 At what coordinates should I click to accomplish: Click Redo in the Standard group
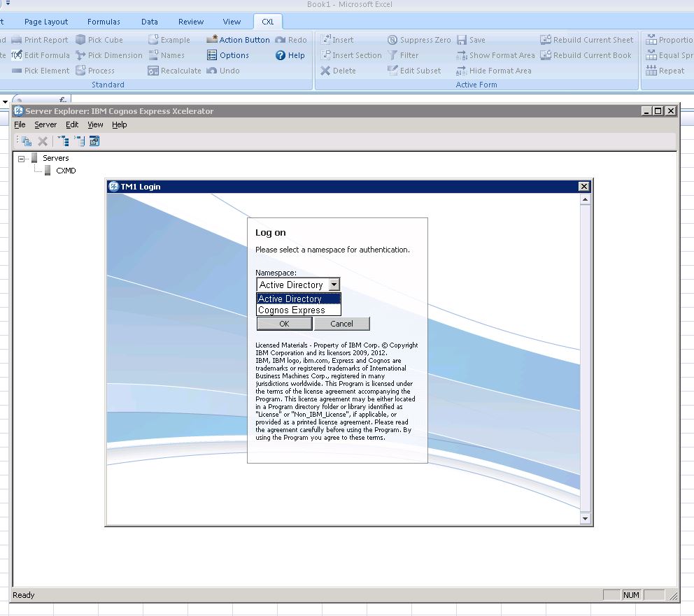point(291,40)
